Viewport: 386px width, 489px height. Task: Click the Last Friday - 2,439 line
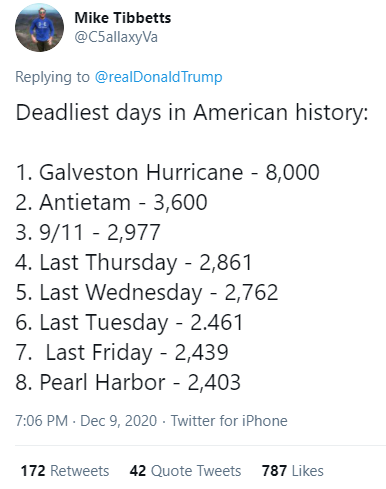click(x=122, y=352)
